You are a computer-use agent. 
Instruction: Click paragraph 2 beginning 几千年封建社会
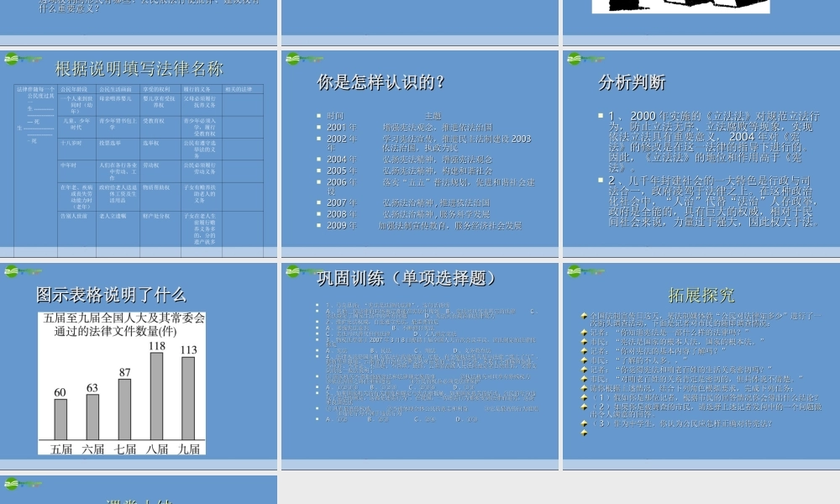pyautogui.click(x=713, y=202)
